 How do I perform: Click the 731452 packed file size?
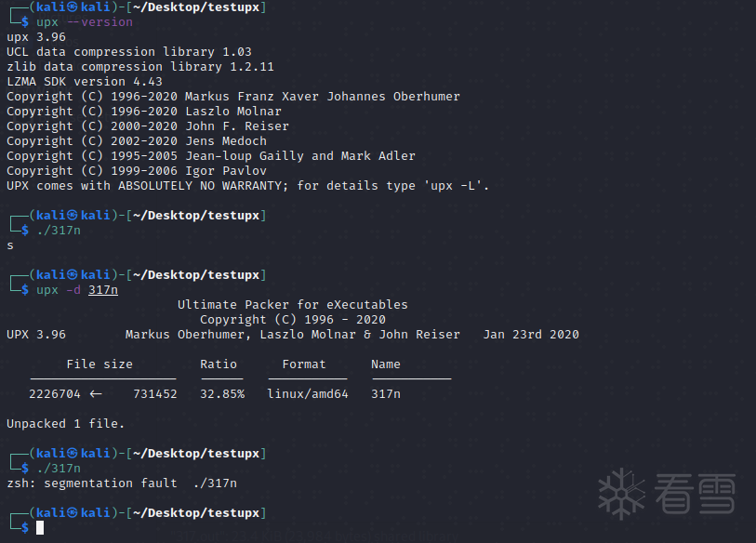click(155, 394)
